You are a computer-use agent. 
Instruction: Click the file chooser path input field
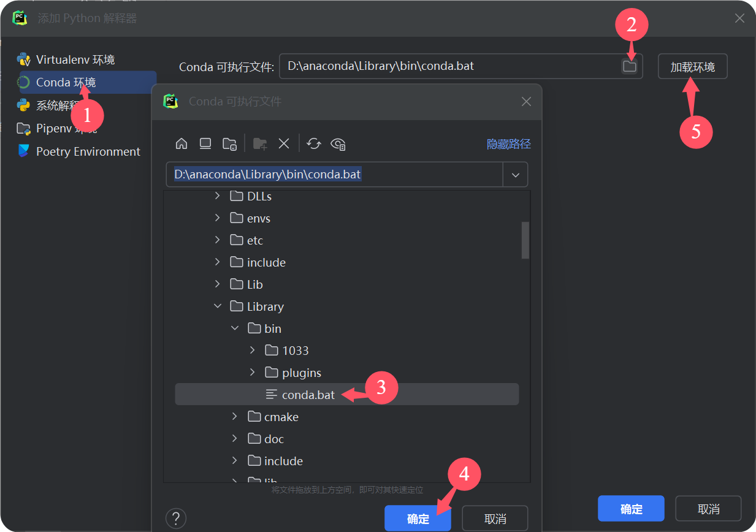pyautogui.click(x=335, y=175)
